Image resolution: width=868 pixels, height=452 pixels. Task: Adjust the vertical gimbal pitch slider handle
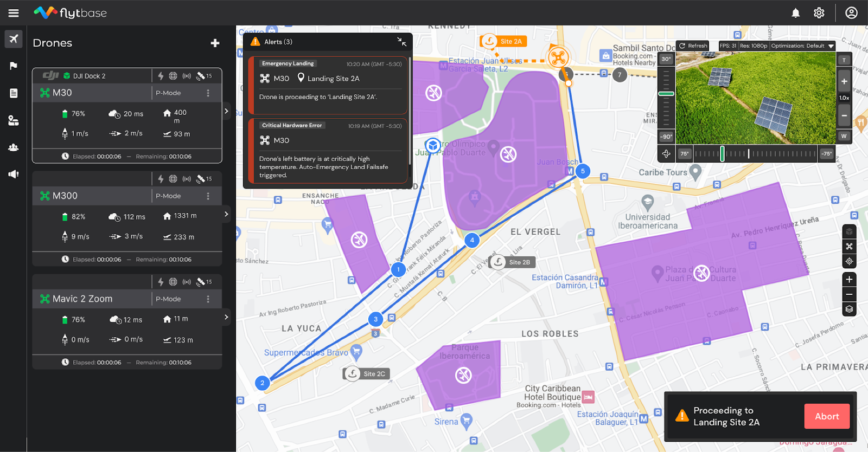(666, 94)
